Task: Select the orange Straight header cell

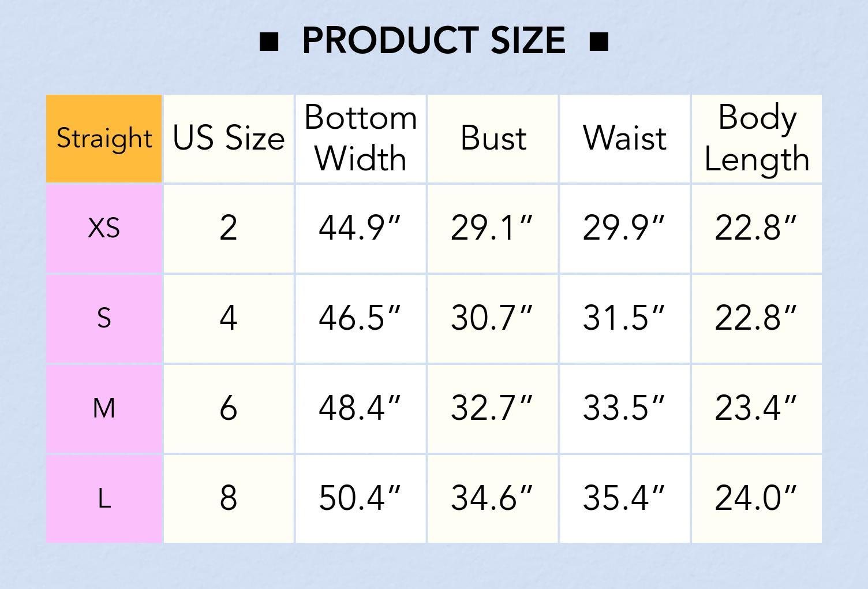Action: point(104,139)
